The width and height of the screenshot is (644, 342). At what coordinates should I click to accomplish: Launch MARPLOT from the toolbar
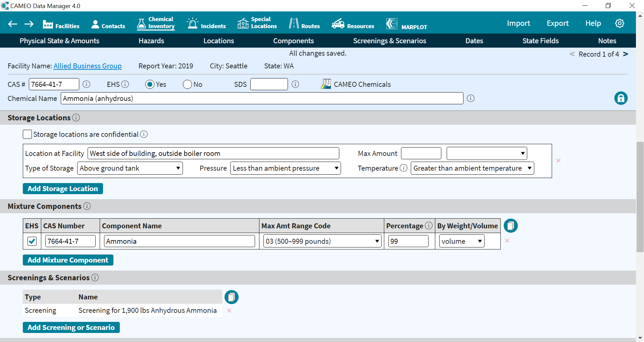pos(406,24)
